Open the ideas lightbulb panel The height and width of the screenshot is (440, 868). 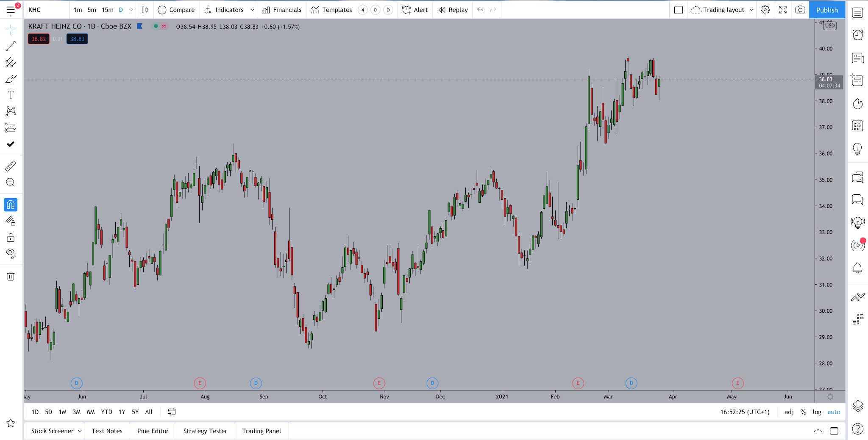point(858,149)
